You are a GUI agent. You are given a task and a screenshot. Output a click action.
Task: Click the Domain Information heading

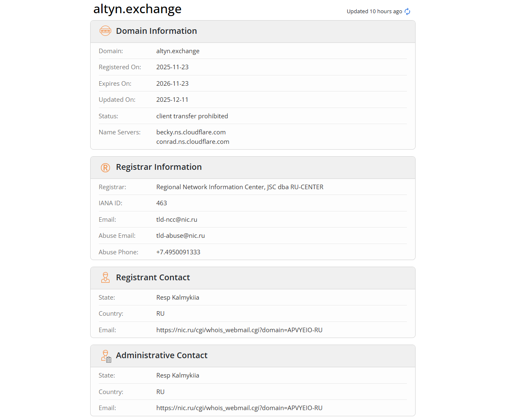(157, 31)
